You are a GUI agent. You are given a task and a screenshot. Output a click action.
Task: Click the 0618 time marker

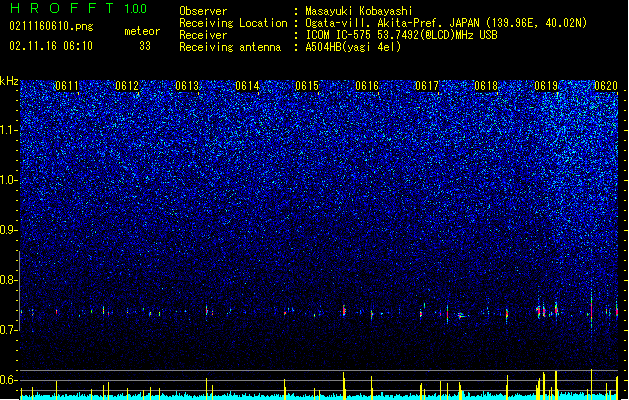[486, 86]
